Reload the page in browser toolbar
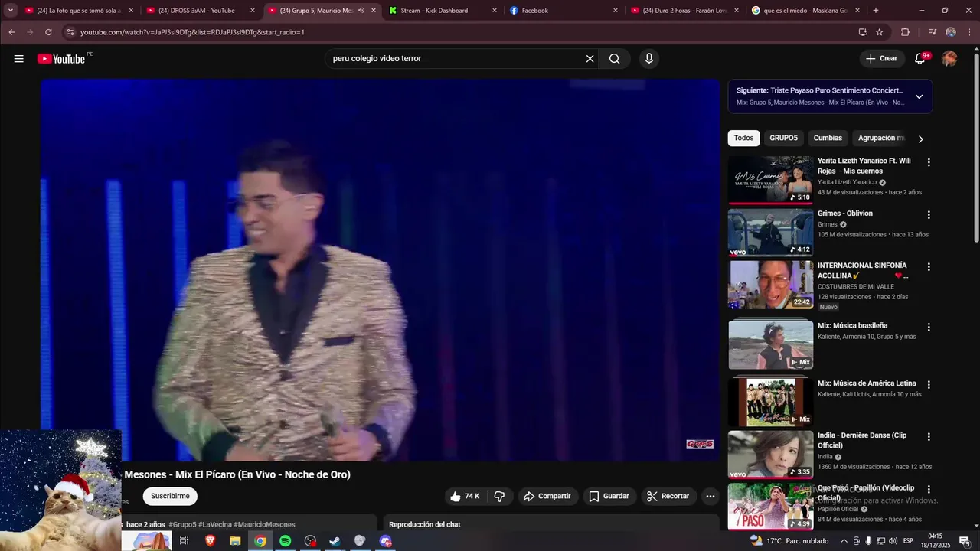 click(x=48, y=32)
